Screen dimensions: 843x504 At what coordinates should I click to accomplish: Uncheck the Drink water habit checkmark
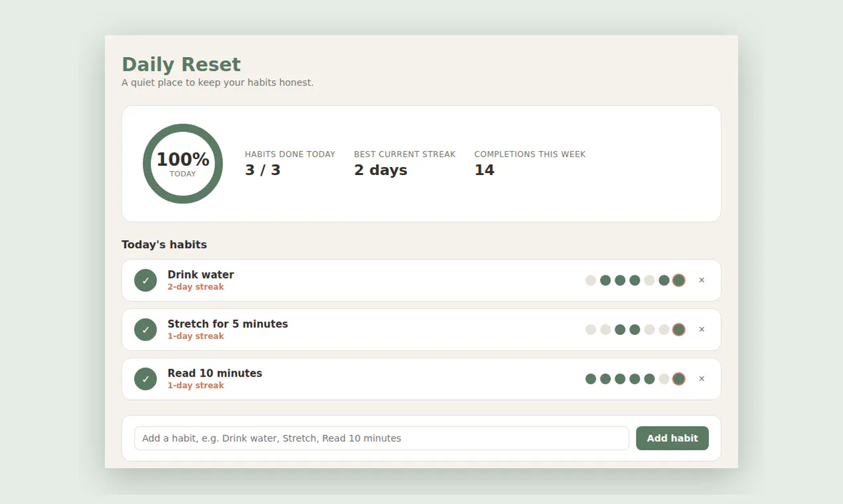(x=145, y=281)
